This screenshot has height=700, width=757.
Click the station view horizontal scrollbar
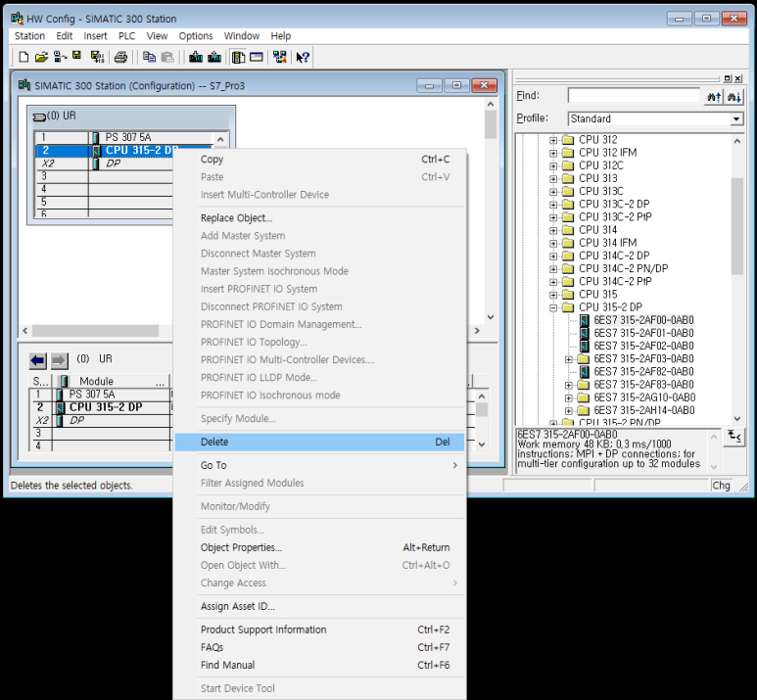(x=95, y=331)
